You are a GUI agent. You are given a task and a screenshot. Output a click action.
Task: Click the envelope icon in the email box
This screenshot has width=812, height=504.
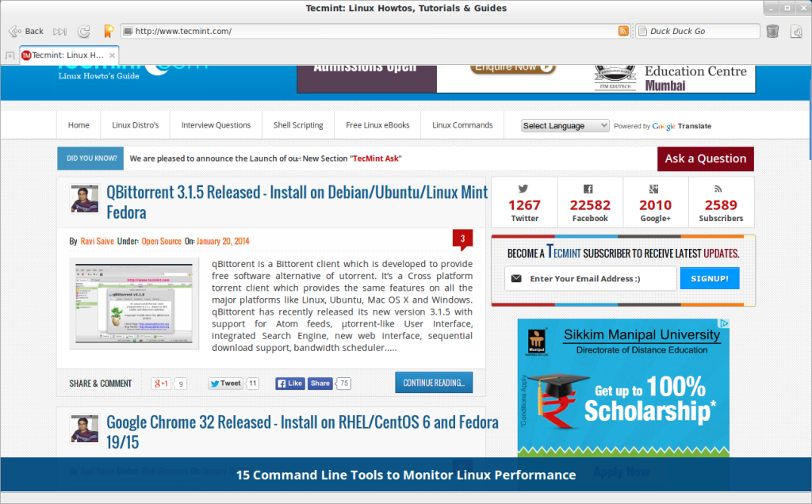516,278
